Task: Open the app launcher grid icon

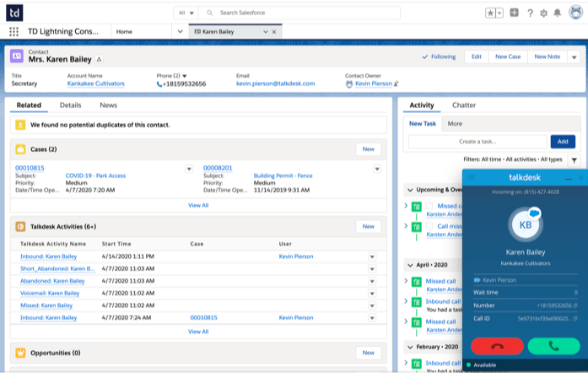Action: (13, 31)
